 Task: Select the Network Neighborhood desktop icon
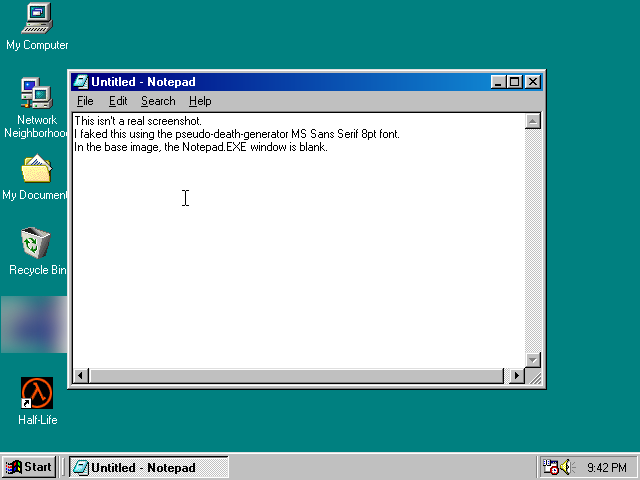pos(37,94)
